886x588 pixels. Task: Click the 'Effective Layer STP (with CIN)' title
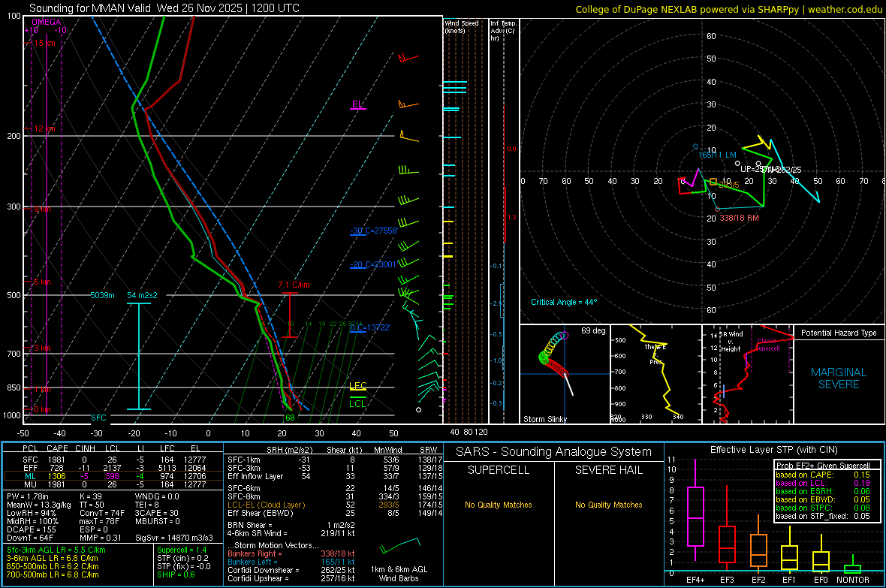click(x=773, y=450)
